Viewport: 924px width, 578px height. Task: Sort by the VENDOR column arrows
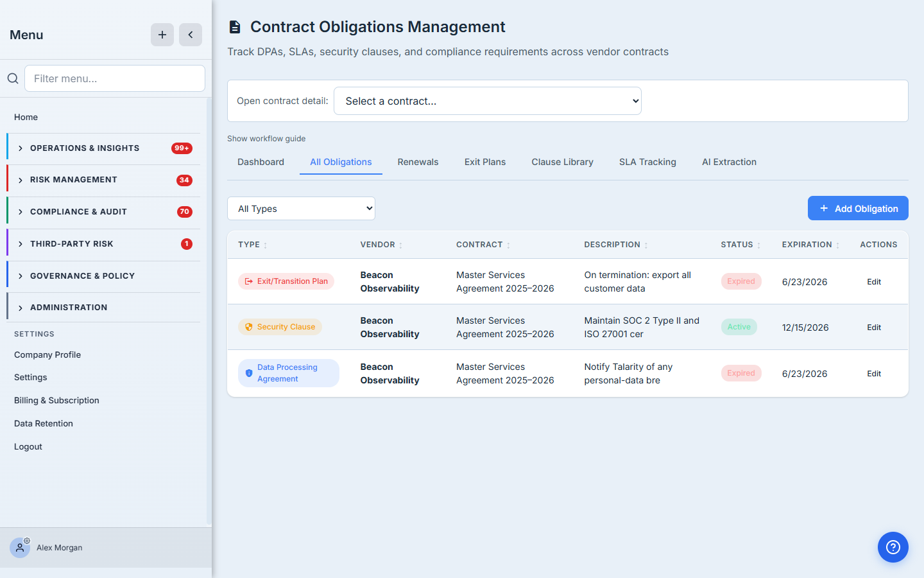tap(400, 245)
